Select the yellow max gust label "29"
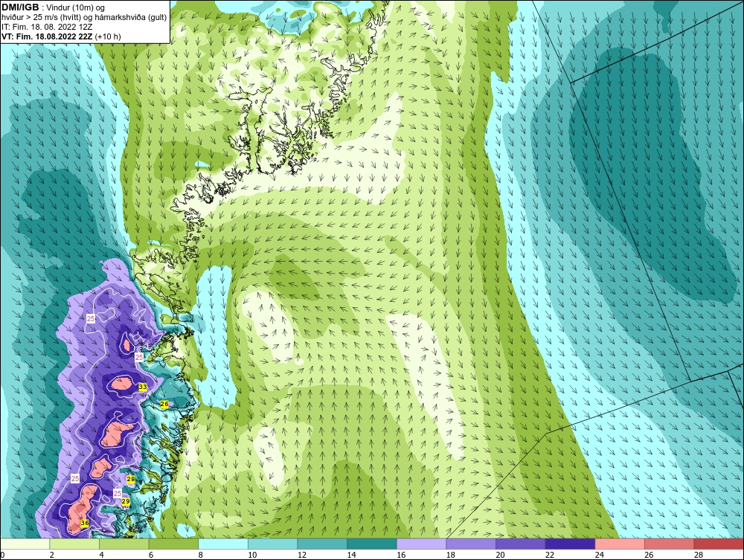 pos(126,501)
